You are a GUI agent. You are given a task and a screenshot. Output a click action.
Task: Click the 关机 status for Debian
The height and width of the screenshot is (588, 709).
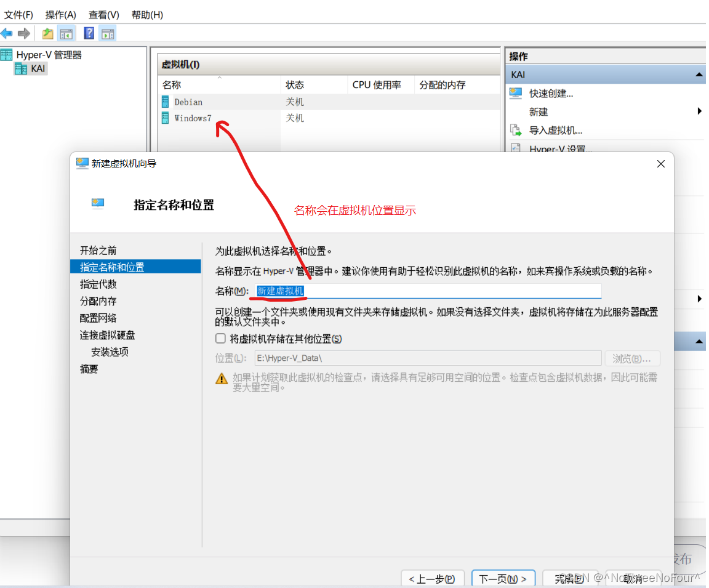(295, 102)
